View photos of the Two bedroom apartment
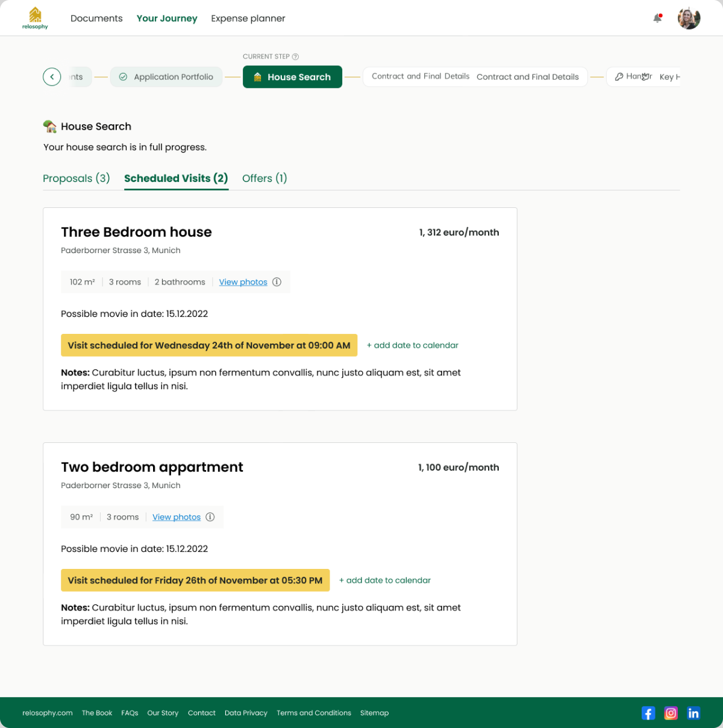723x728 pixels. (177, 517)
